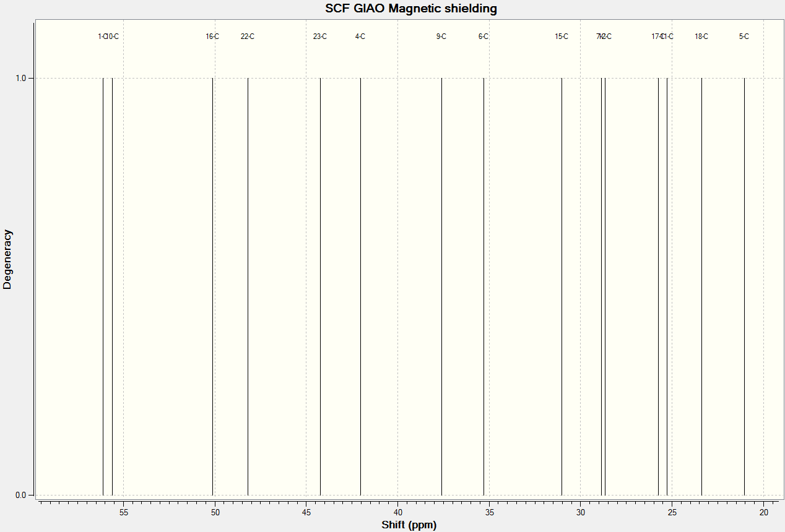Click the 30 tick value on shift axis
This screenshot has width=785, height=532.
[580, 512]
